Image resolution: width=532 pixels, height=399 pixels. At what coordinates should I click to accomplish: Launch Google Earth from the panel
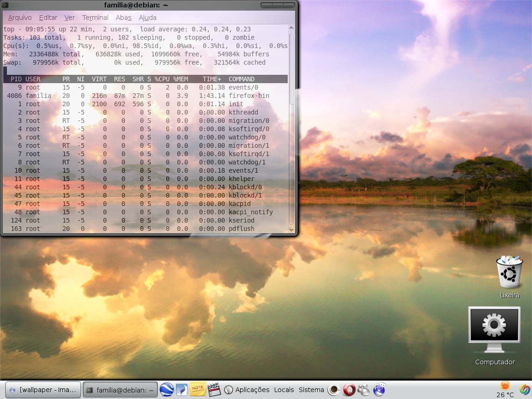click(x=167, y=389)
